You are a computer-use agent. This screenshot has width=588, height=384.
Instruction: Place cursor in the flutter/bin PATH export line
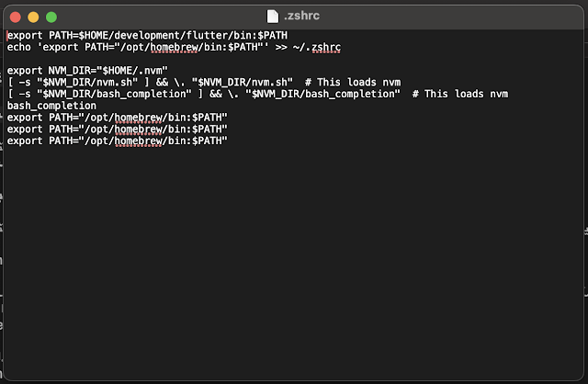pos(147,35)
